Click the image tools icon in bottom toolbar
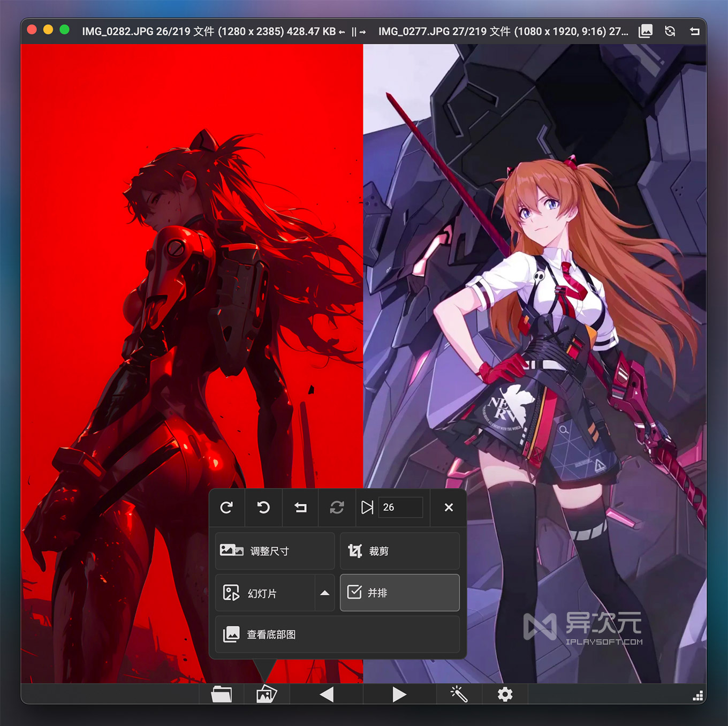Viewport: 728px width, 726px height. [266, 694]
